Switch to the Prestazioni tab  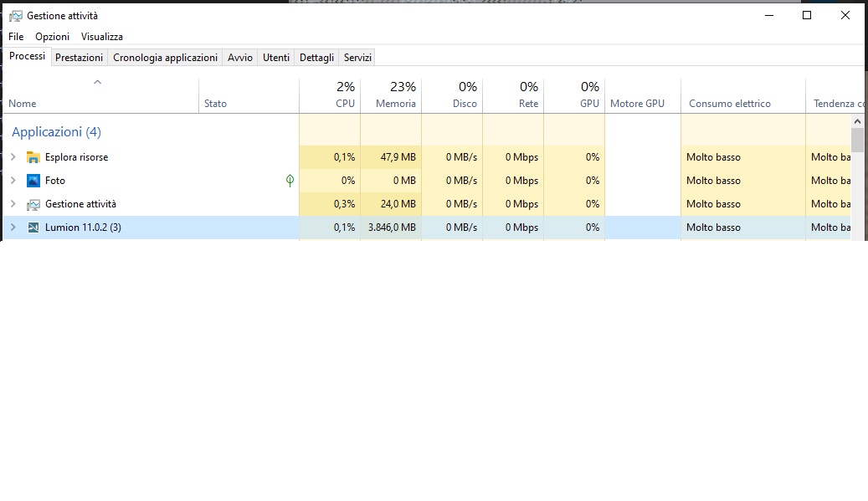pos(80,58)
